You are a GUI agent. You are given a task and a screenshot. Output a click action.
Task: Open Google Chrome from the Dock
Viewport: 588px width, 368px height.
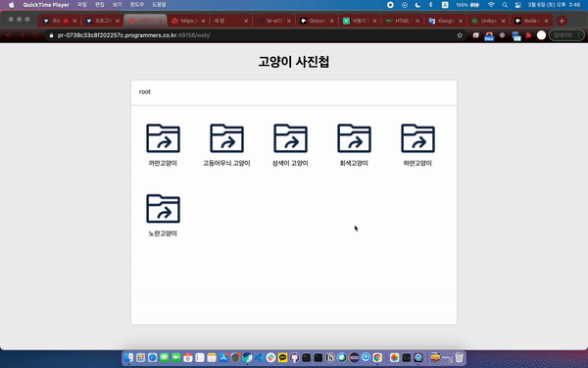377,358
